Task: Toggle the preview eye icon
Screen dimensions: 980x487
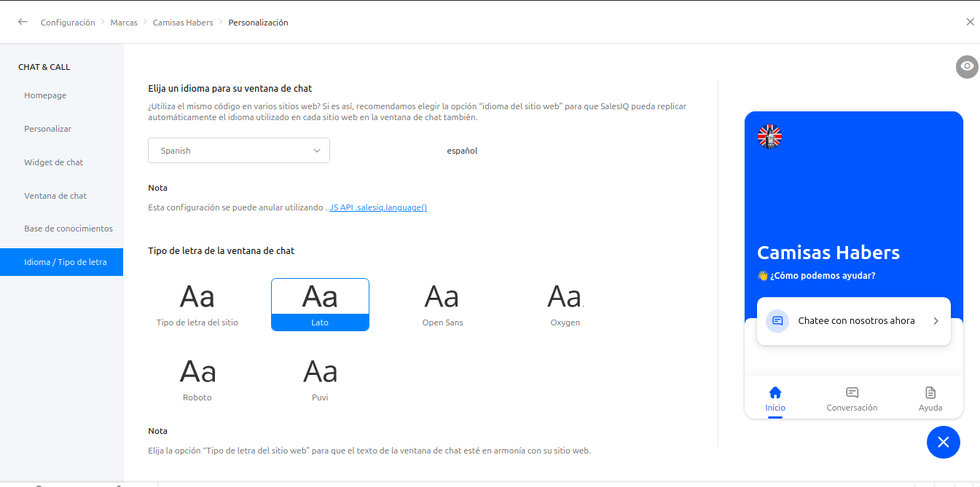Action: coord(967,66)
